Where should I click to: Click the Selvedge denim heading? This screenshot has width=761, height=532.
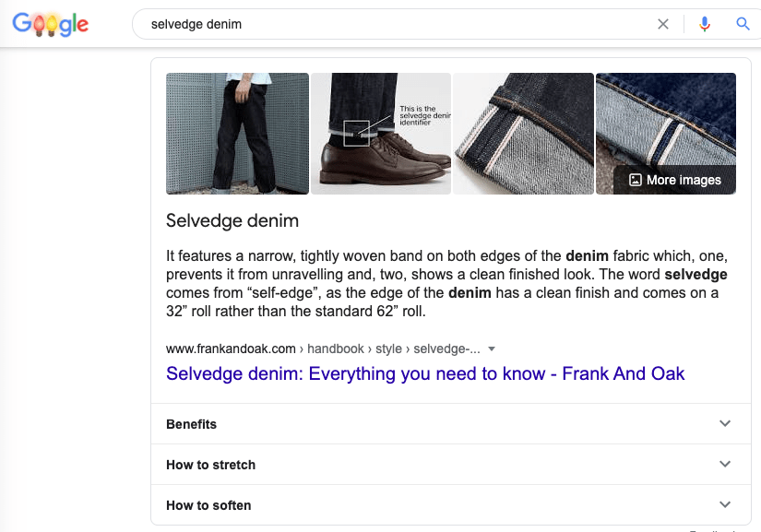pos(232,220)
